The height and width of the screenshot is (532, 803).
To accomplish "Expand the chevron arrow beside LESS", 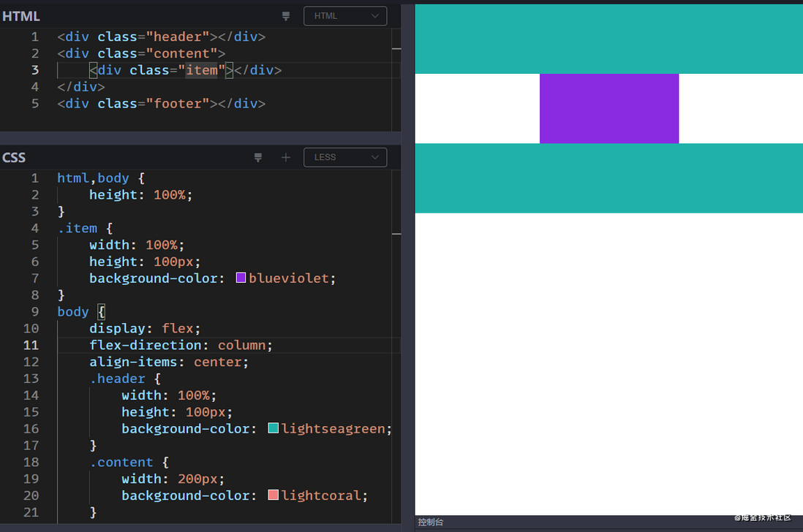I will click(x=375, y=157).
